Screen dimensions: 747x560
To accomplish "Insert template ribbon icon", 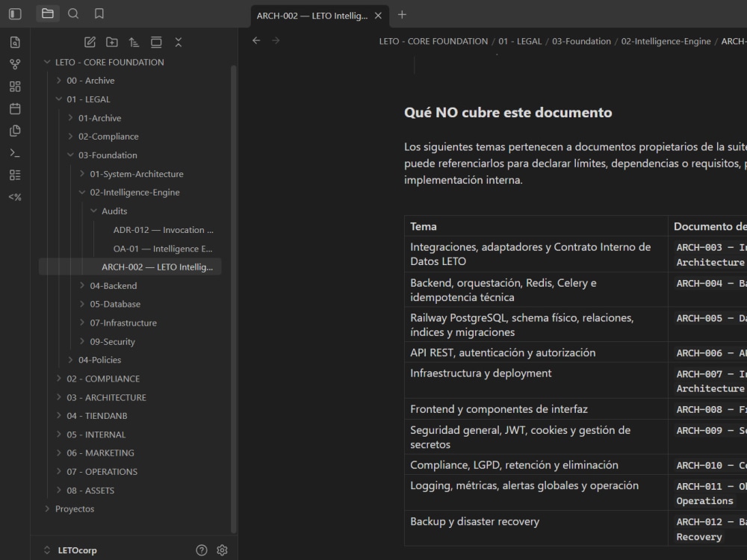I will [x=15, y=131].
